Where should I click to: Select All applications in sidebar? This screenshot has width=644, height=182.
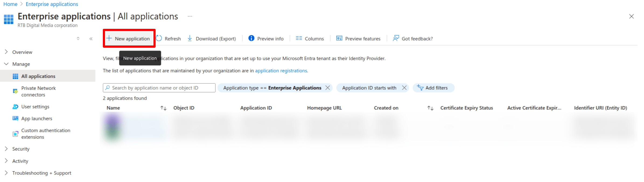(48, 76)
